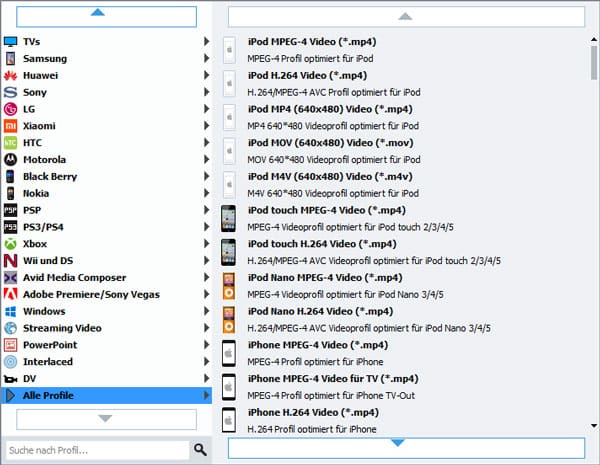
Task: Click the Interlaced icon
Action: click(x=10, y=362)
